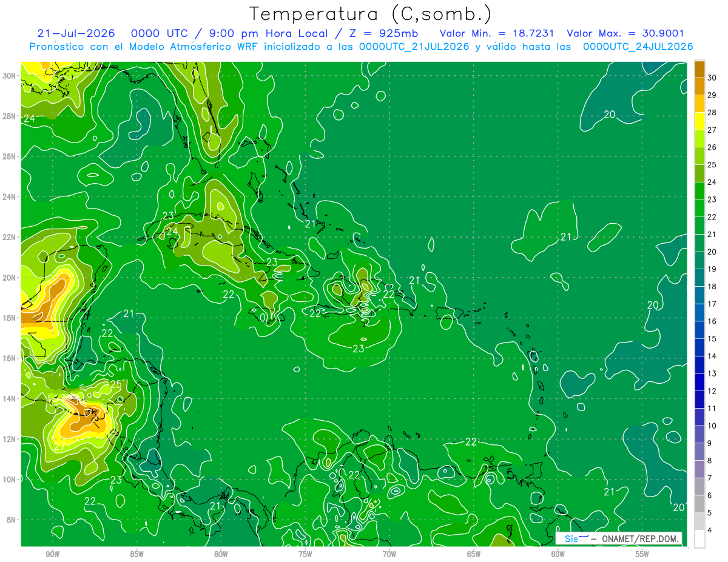Click the dark orange legend band above 30
Viewport: 728px width, 562px height.
pyautogui.click(x=699, y=69)
